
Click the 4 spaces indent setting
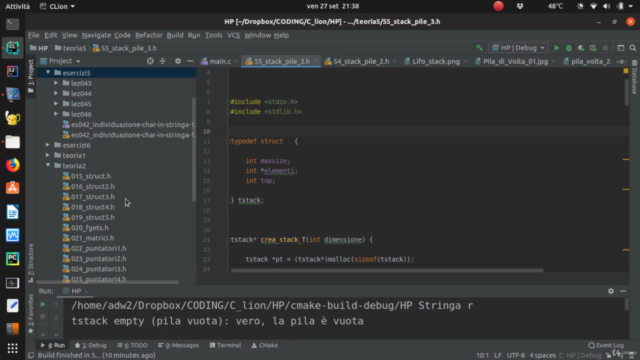(542, 355)
